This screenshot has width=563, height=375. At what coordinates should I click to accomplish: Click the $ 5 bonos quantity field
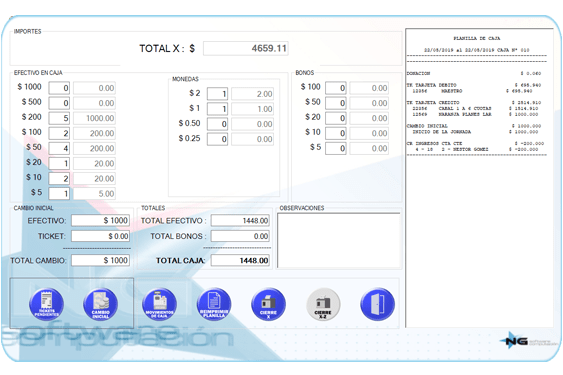tap(336, 148)
